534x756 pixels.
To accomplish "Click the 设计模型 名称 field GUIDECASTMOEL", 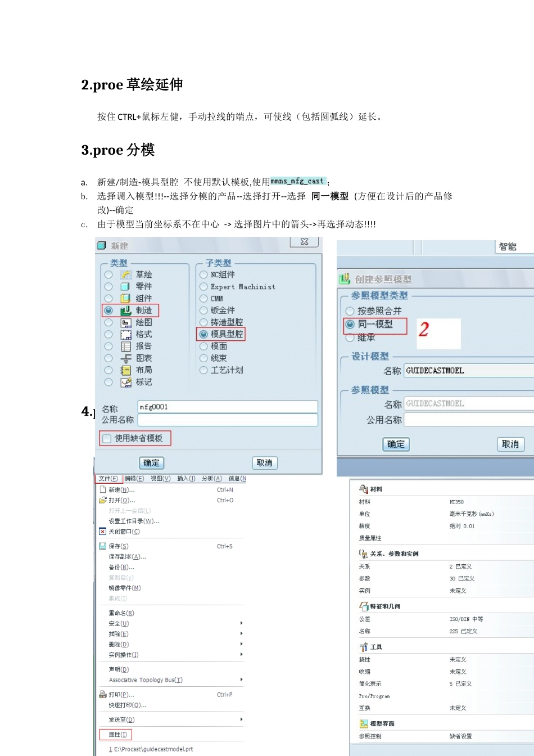I will [x=469, y=371].
